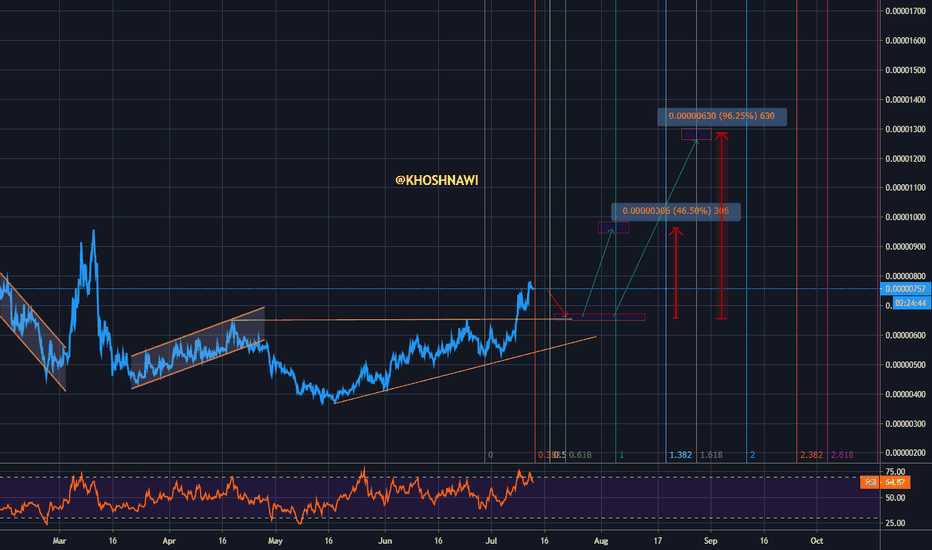Viewport: 932px width, 550px height.
Task: Click the 0.00001300 price axis label
Action: [x=905, y=129]
